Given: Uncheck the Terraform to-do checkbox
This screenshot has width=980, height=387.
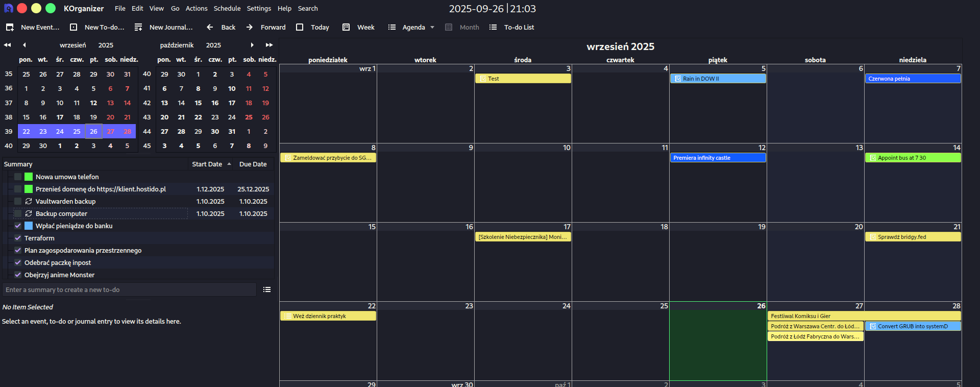Looking at the screenshot, I should coord(18,238).
